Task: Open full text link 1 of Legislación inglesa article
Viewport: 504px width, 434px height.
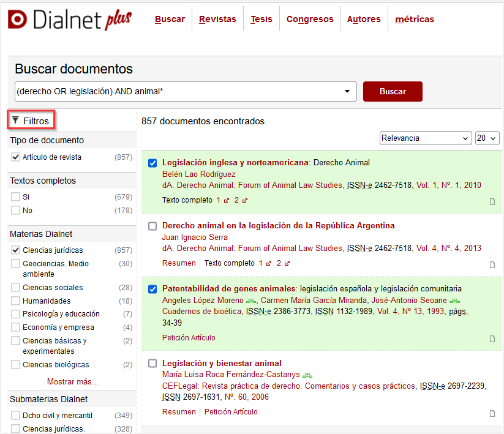Action: [x=223, y=200]
